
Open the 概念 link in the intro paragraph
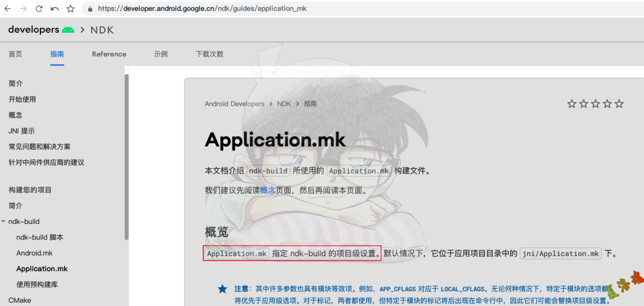[268, 190]
